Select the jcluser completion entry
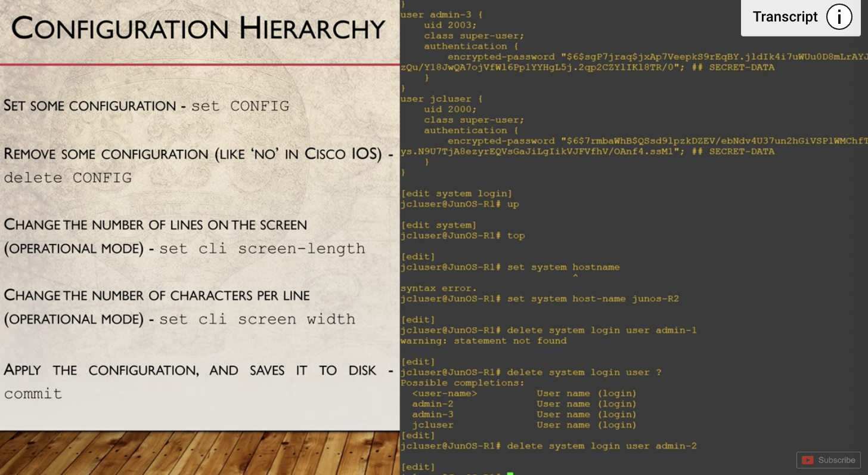The height and width of the screenshot is (475, 868). coord(432,425)
